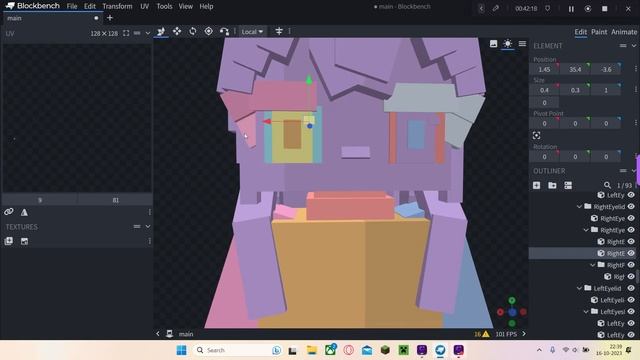Click the center/align toolbar icon
The width and height of the screenshot is (640, 360).
[x=279, y=31]
